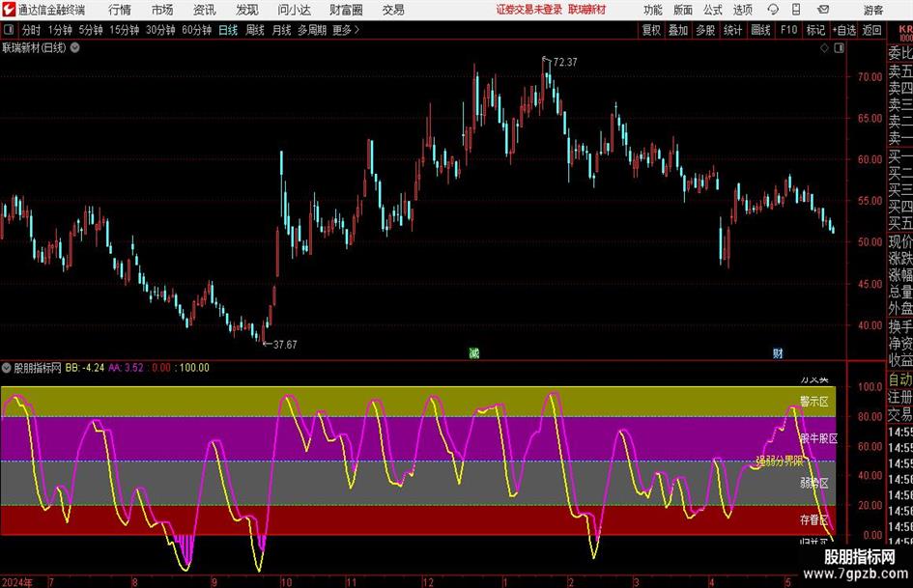
Task: Open the 功能 menu
Action: (x=653, y=10)
